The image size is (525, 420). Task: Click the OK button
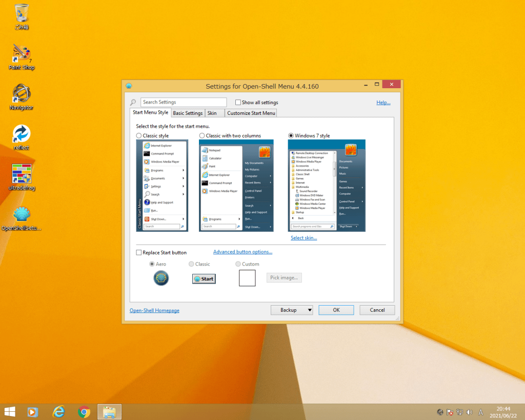[336, 310]
